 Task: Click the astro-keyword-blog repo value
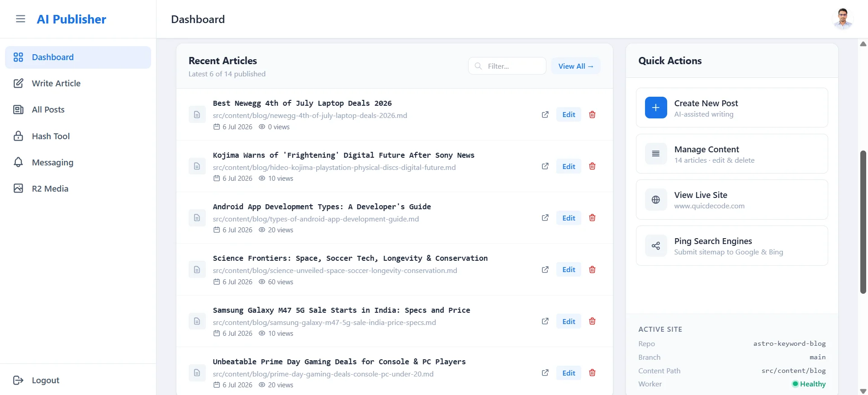[789, 343]
